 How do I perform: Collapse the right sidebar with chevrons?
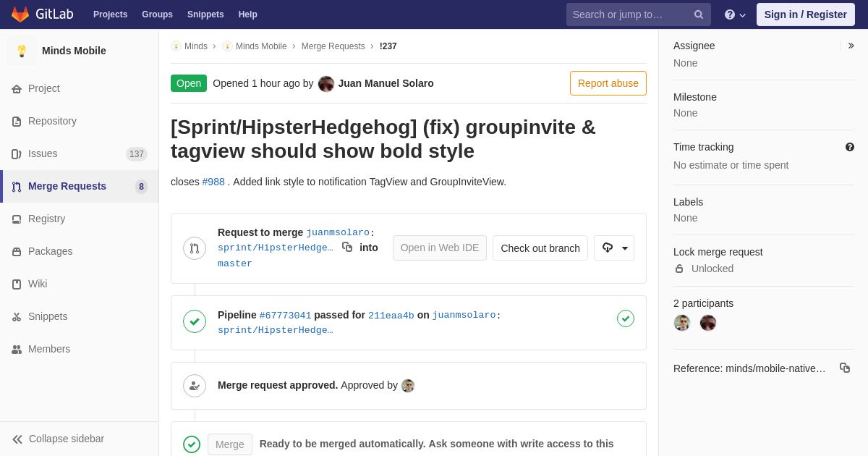click(851, 46)
